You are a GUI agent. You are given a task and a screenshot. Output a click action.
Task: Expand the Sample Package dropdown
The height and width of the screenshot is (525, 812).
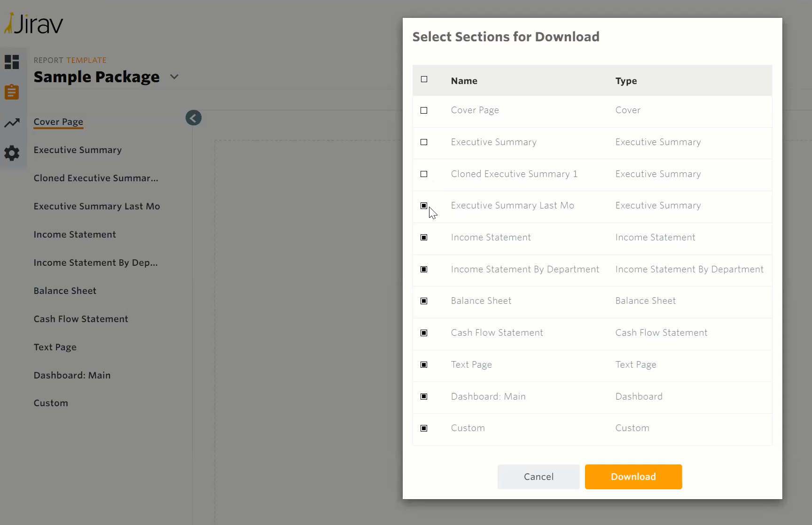[x=174, y=77]
